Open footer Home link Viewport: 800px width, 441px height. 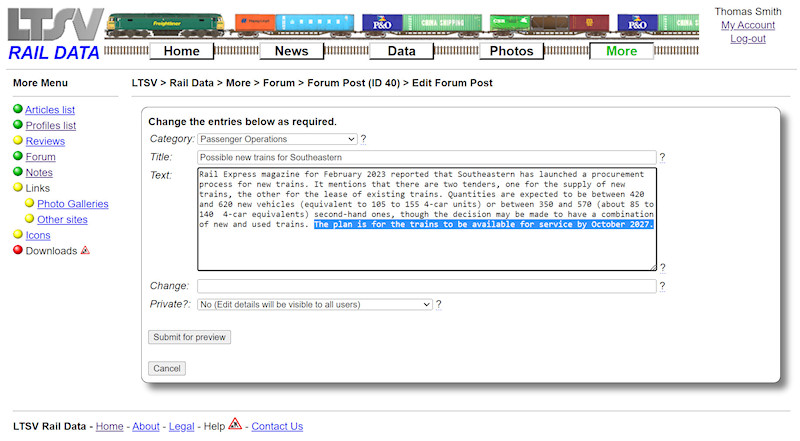(x=110, y=426)
